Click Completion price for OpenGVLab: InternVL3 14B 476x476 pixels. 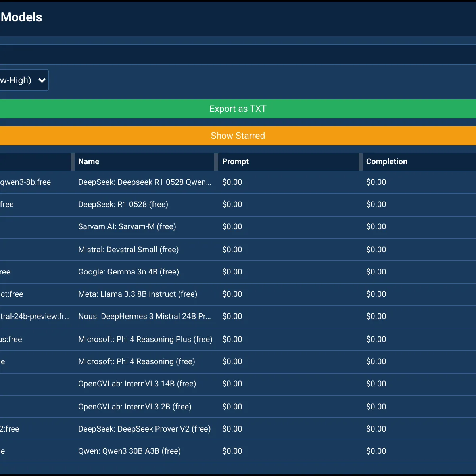tap(376, 384)
